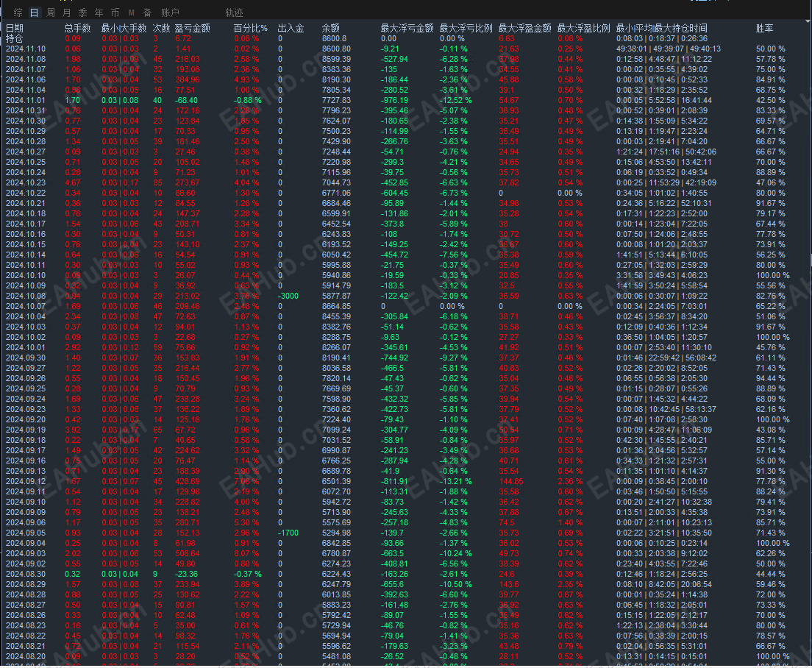The width and height of the screenshot is (812, 668).
Task: Select the 2024.08.30 date row
Action: [26, 575]
